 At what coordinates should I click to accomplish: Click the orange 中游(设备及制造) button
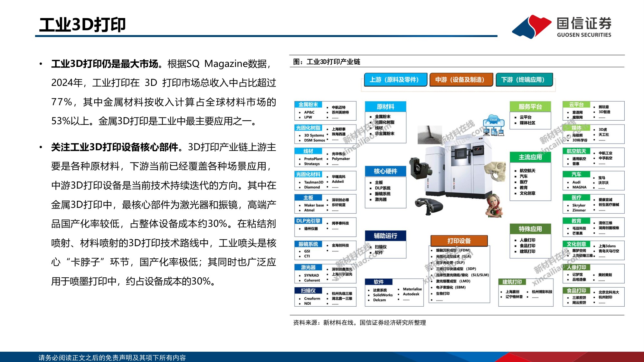point(461,79)
